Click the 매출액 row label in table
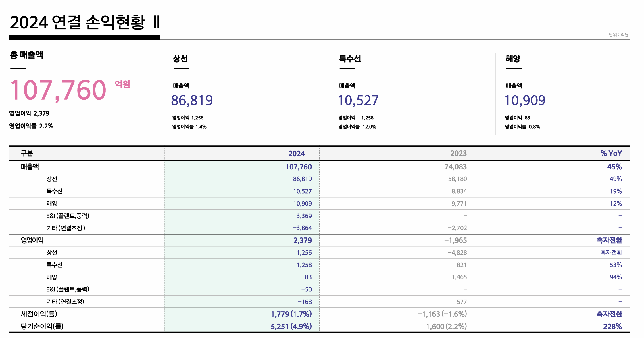The height and width of the screenshot is (338, 644). [x=30, y=167]
